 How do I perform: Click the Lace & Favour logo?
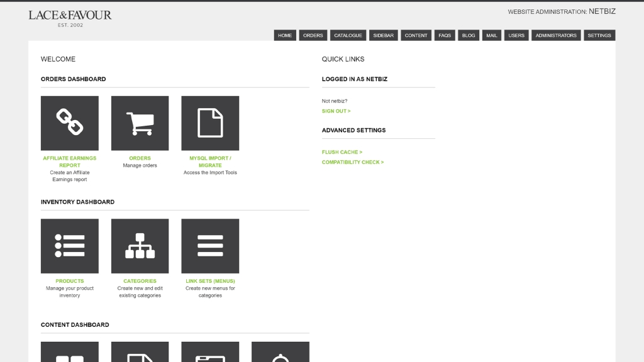pos(70,17)
